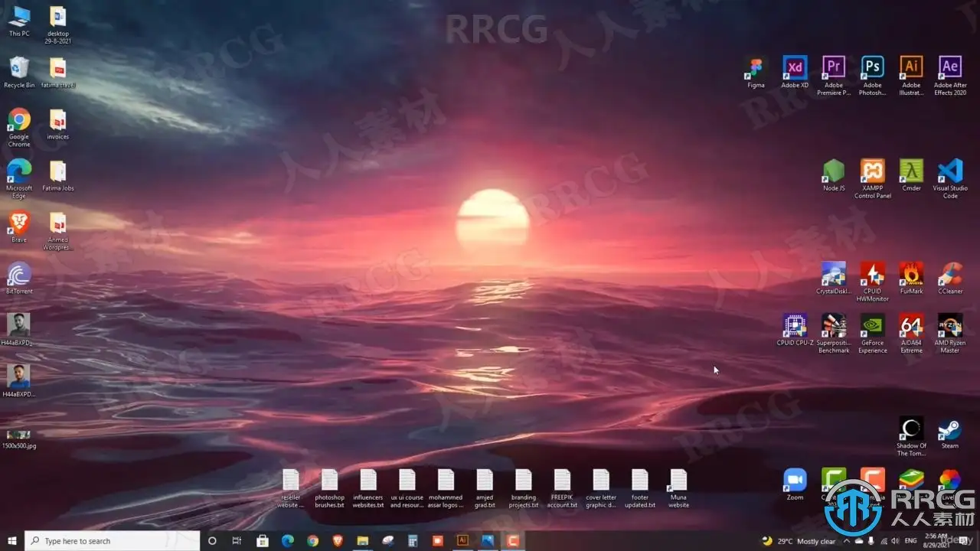This screenshot has width=980, height=551.
Task: Select the CrystalDisk shortcut icon
Action: 834,279
